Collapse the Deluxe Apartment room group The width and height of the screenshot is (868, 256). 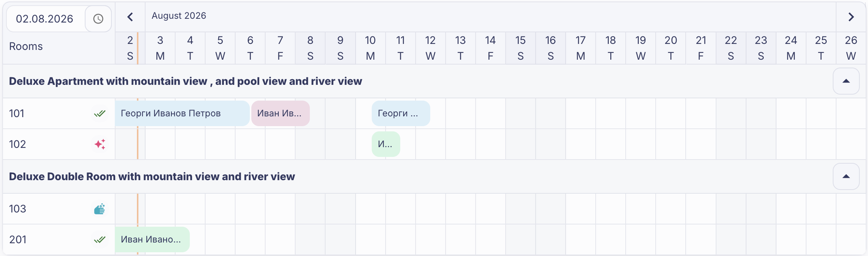click(x=846, y=81)
